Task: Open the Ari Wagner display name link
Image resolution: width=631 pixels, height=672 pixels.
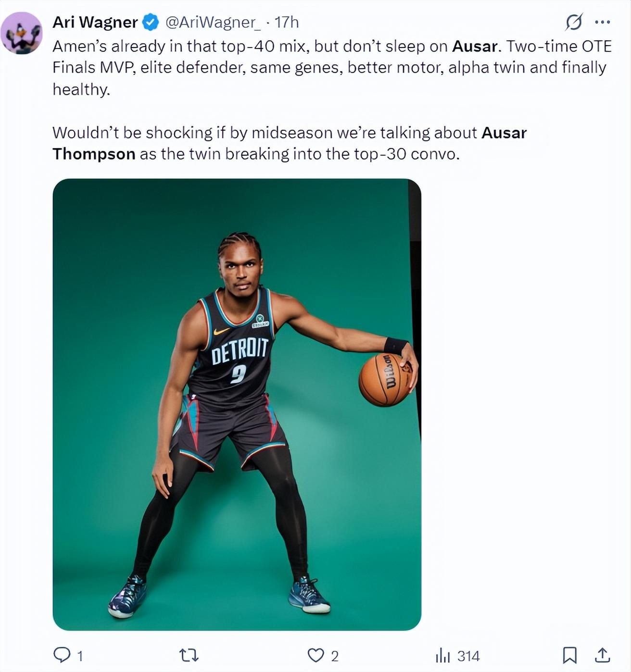Action: tap(95, 22)
